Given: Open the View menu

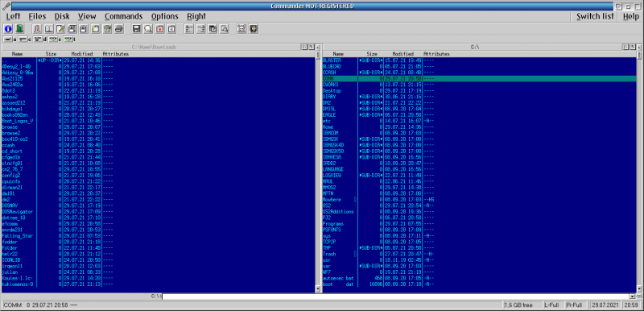Looking at the screenshot, I should [x=87, y=16].
